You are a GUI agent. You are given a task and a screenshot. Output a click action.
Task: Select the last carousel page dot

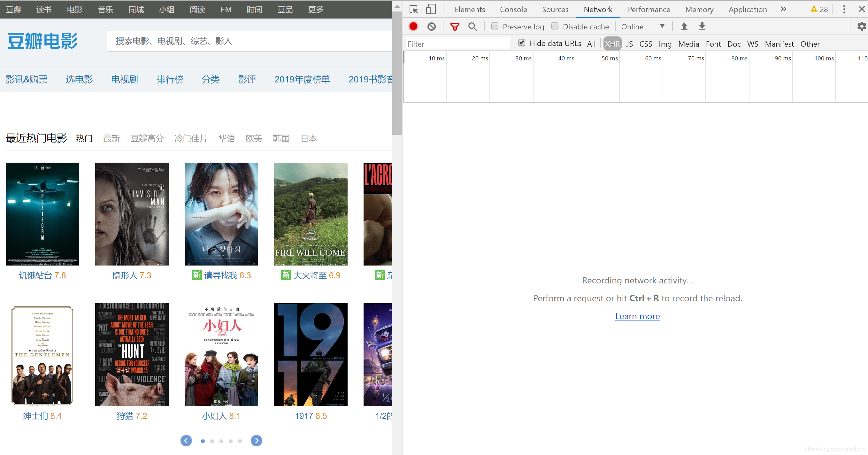(240, 441)
